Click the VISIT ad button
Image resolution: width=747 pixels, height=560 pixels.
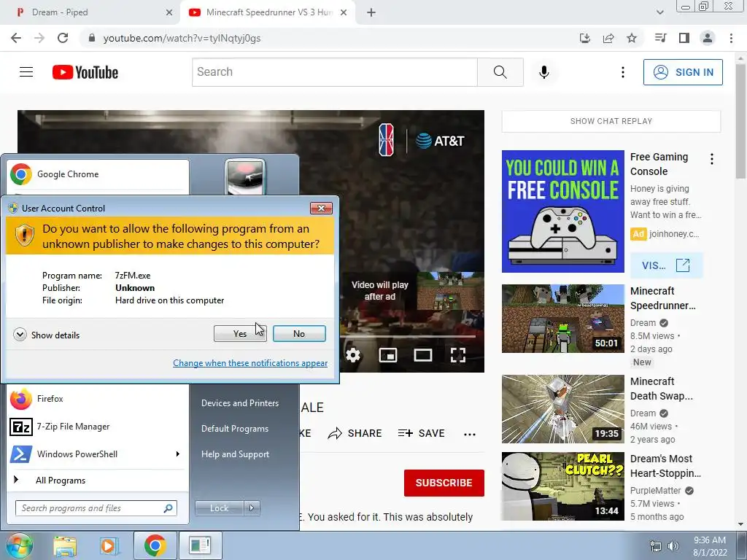click(666, 265)
